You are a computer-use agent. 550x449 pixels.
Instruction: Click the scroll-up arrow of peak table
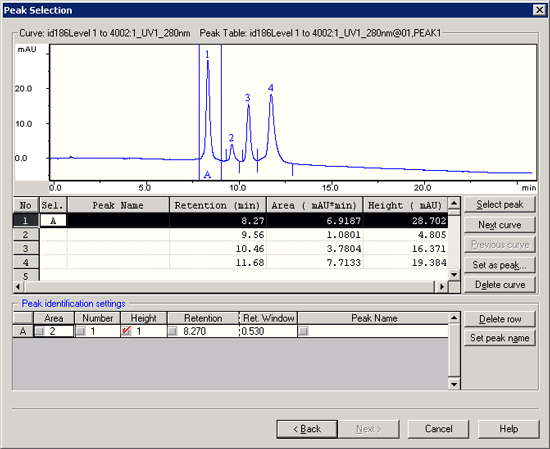pos(454,203)
